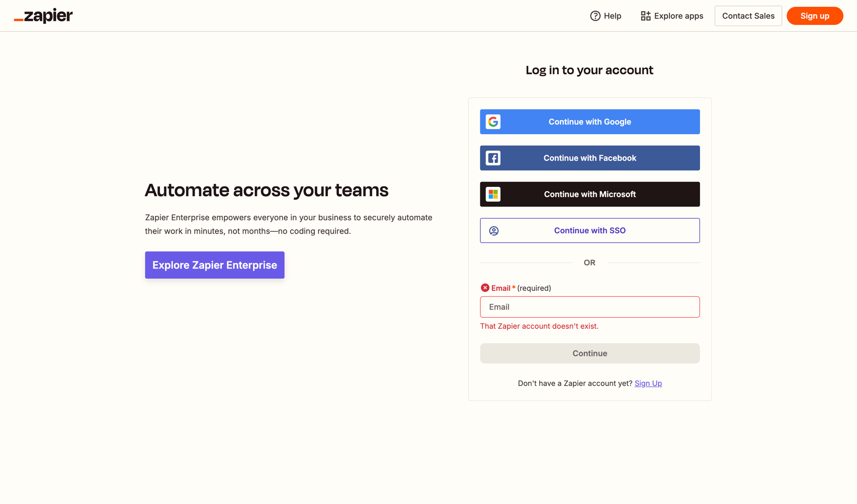
Task: Continue with Facebook
Action: [x=590, y=158]
